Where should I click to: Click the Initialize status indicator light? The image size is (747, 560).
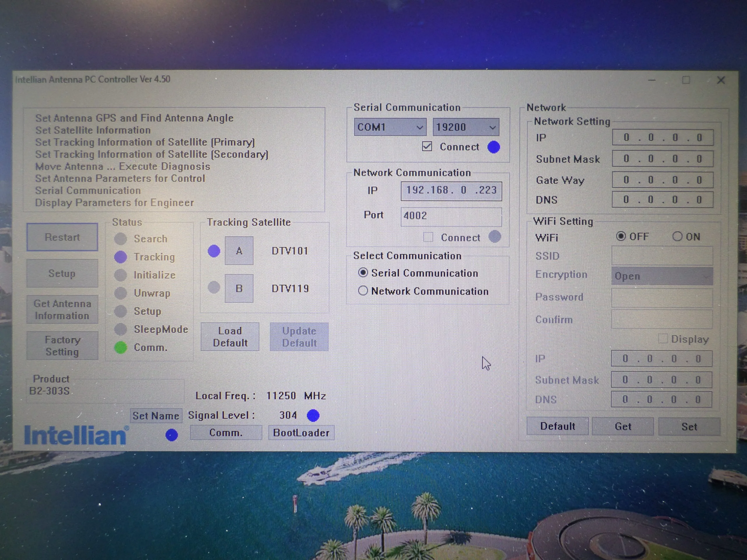pyautogui.click(x=121, y=275)
